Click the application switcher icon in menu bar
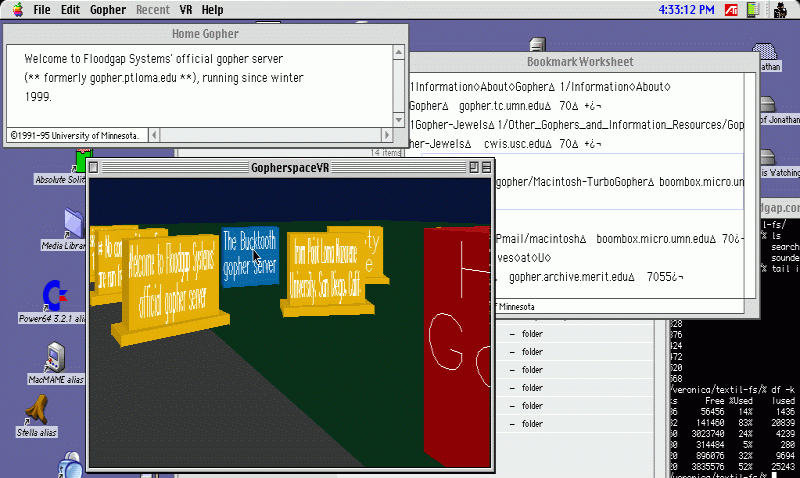800x478 pixels. (781, 10)
